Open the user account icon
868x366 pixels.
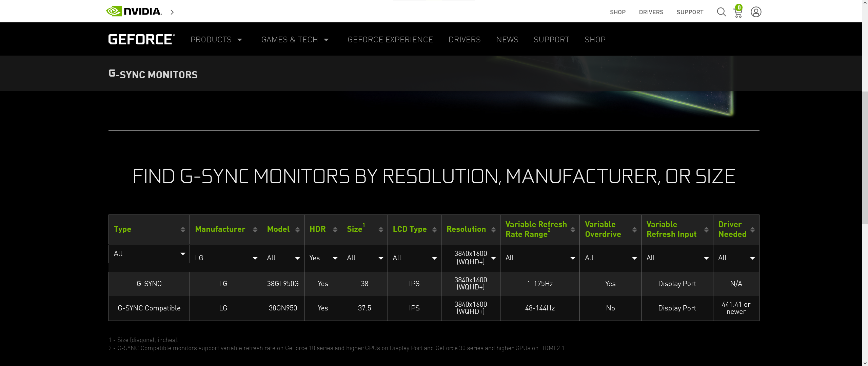[x=756, y=12]
